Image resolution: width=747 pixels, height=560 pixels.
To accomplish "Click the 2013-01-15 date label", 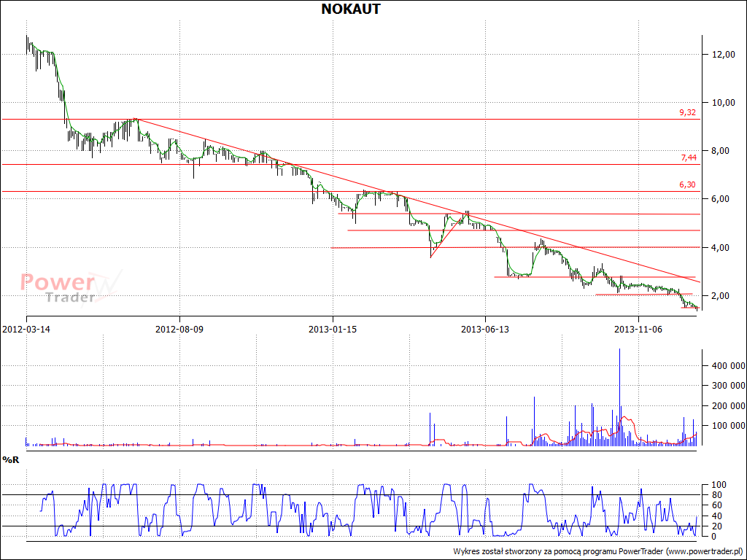I will pyautogui.click(x=332, y=329).
